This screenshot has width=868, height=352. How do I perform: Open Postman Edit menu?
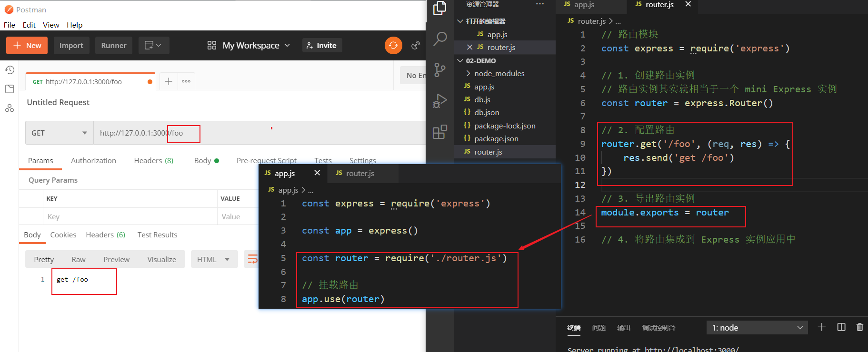[29, 25]
